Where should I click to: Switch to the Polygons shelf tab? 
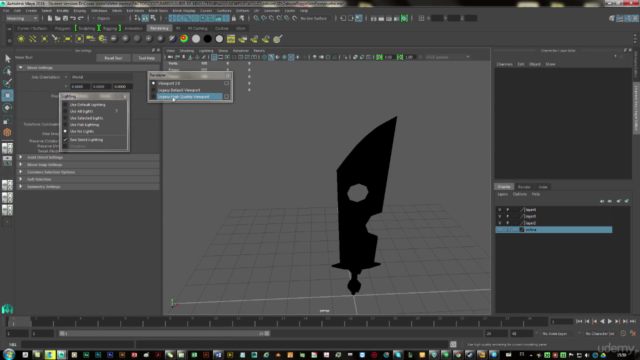(62, 29)
